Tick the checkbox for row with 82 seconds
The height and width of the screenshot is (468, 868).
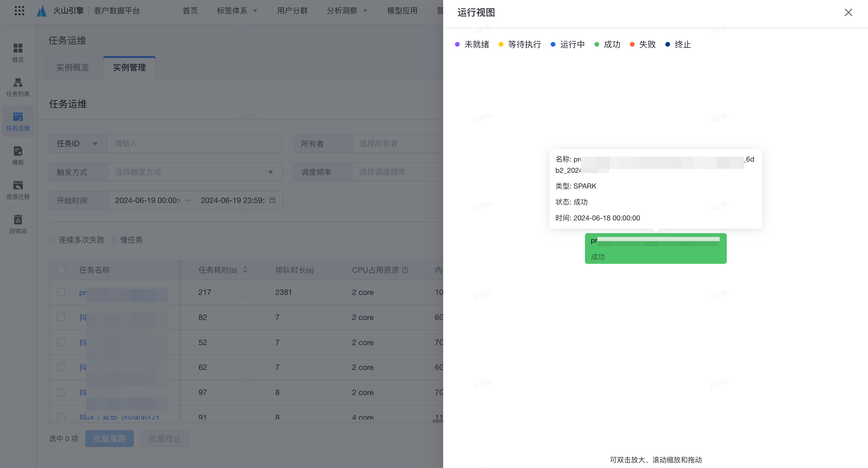click(x=61, y=317)
